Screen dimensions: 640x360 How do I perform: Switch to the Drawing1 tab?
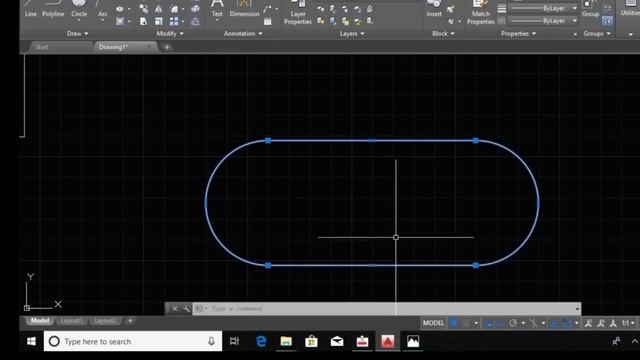pyautogui.click(x=113, y=47)
